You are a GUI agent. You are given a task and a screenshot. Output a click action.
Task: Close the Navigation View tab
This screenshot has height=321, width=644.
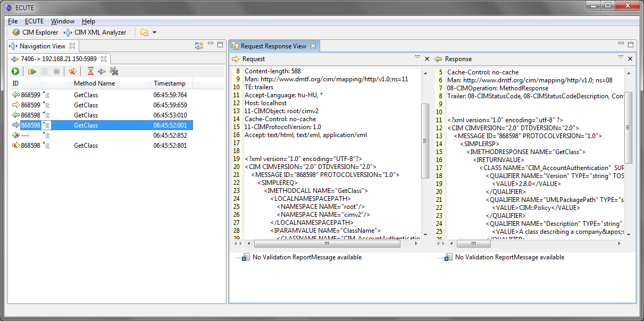[x=72, y=46]
